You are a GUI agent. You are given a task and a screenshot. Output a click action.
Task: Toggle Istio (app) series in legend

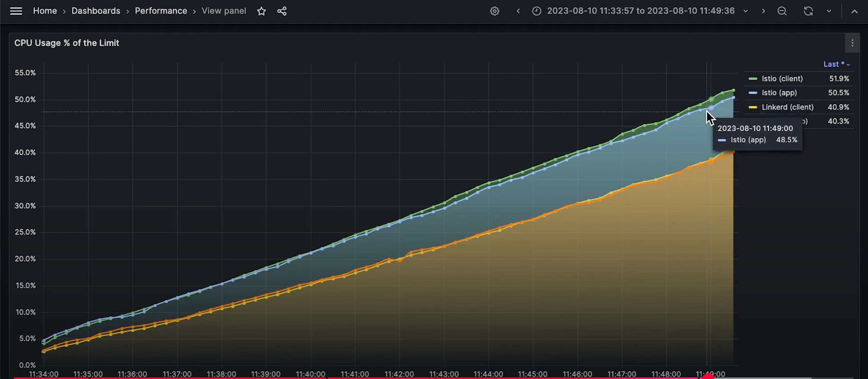pyautogui.click(x=779, y=93)
